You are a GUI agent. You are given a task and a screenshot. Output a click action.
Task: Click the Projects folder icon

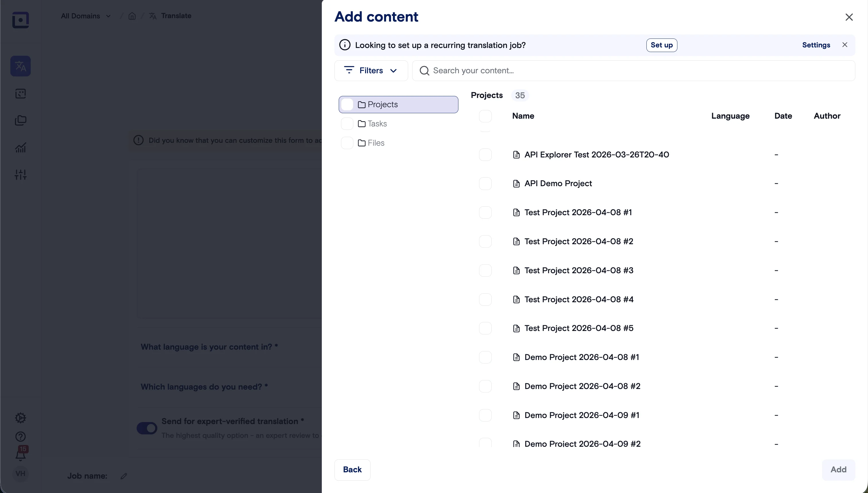(362, 105)
